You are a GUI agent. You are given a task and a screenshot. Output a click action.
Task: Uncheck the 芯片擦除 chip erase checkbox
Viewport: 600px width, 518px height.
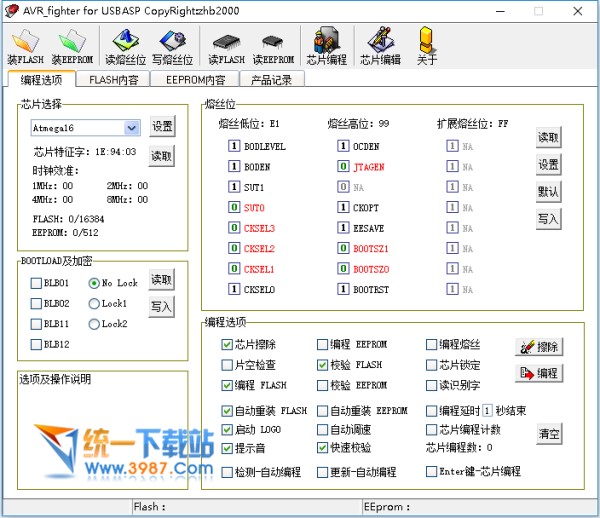click(227, 345)
